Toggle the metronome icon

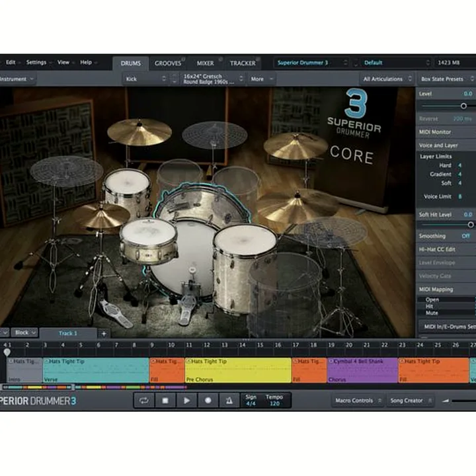pos(229,401)
